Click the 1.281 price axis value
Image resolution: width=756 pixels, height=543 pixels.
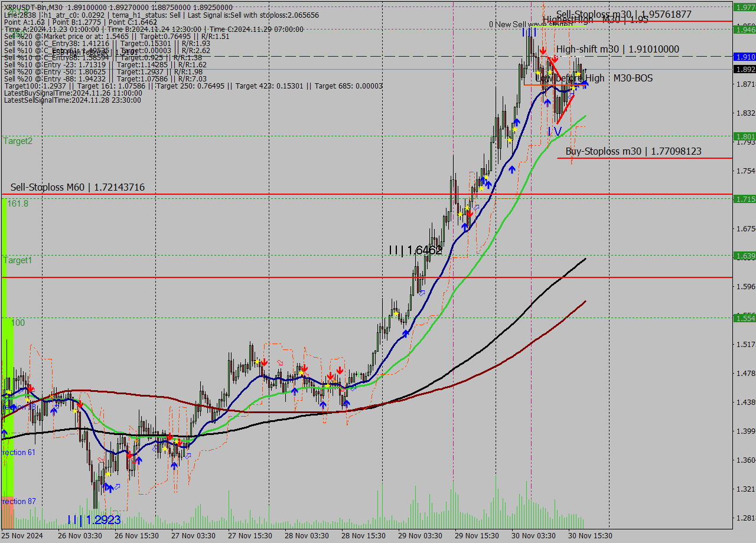click(745, 518)
